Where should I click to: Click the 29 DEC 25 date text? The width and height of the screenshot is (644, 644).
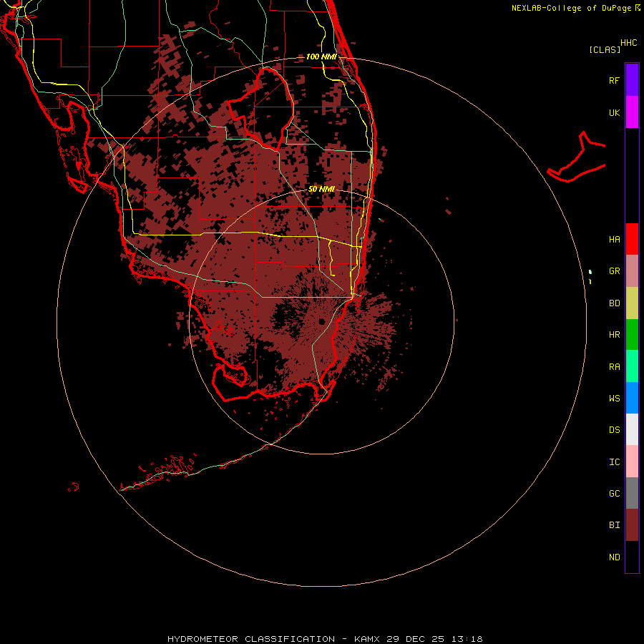click(x=416, y=639)
